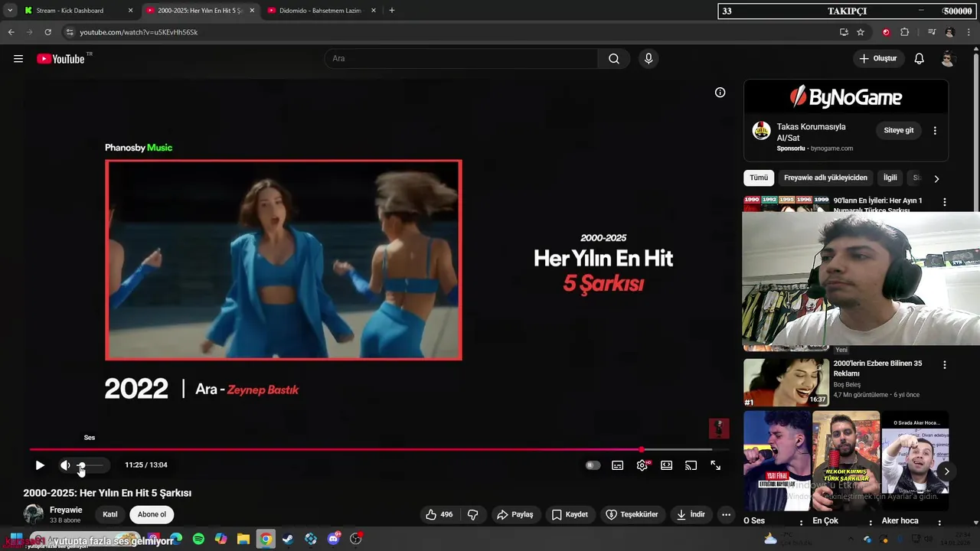Open the YouTube hamburger guide menu
Viewport: 980px width, 551px height.
18,59
